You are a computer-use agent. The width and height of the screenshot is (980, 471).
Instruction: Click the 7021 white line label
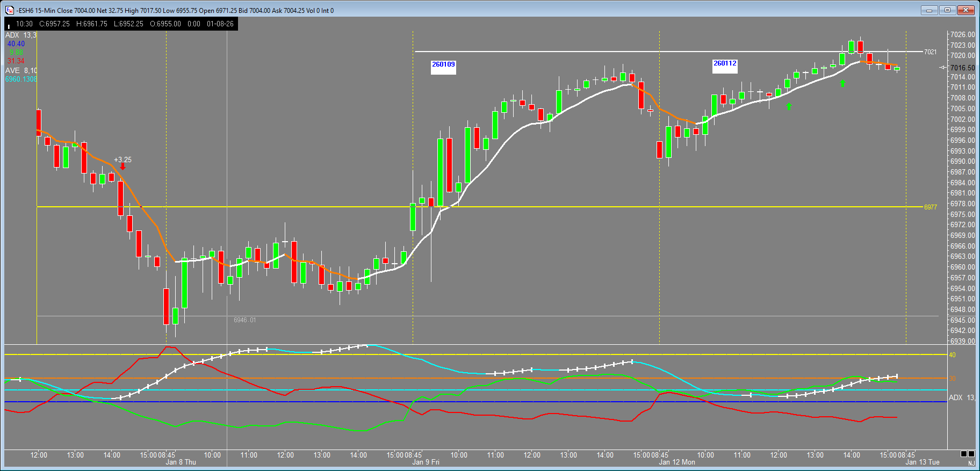pyautogui.click(x=930, y=52)
